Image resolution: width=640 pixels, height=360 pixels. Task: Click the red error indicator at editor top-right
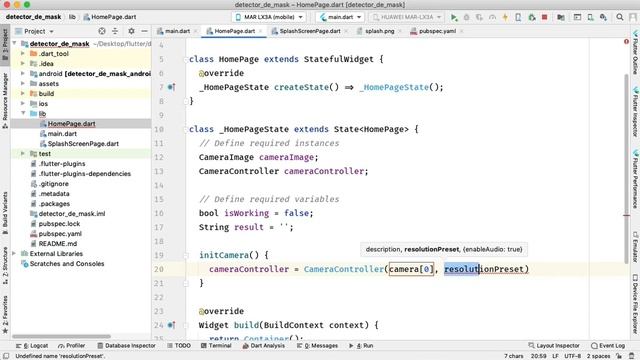(x=626, y=42)
